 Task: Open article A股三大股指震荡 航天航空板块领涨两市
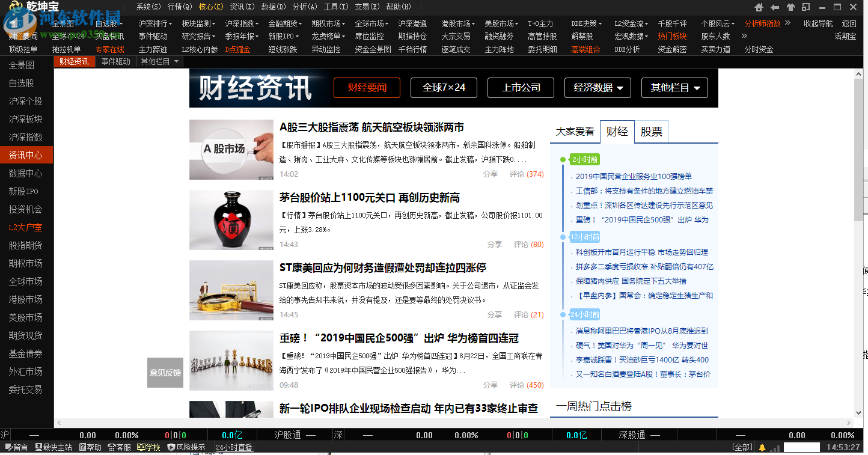point(371,127)
